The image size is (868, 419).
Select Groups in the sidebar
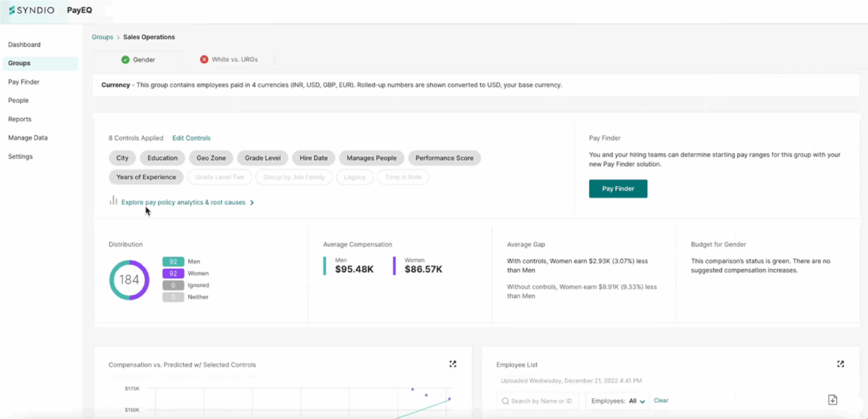point(40,63)
